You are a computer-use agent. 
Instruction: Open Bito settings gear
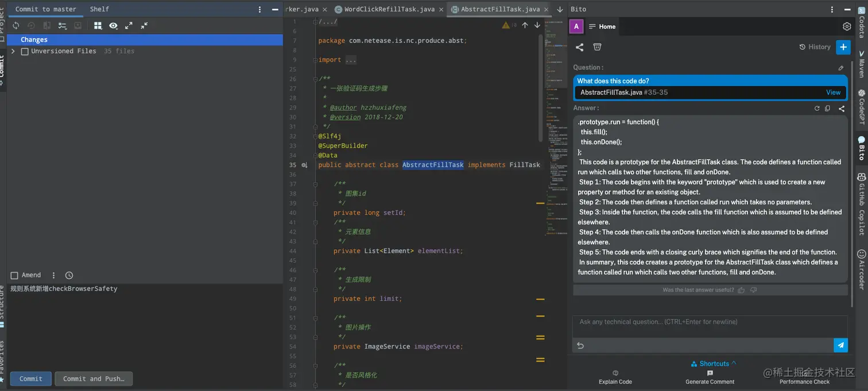click(x=847, y=26)
